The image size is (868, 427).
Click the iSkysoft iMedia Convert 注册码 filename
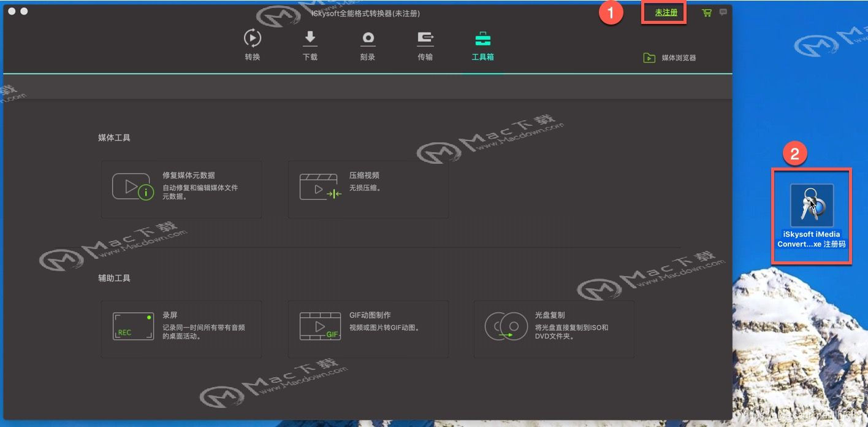(x=812, y=239)
